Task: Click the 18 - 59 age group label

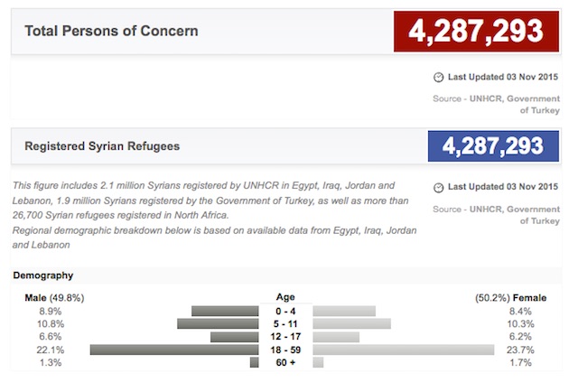Action: pos(286,350)
